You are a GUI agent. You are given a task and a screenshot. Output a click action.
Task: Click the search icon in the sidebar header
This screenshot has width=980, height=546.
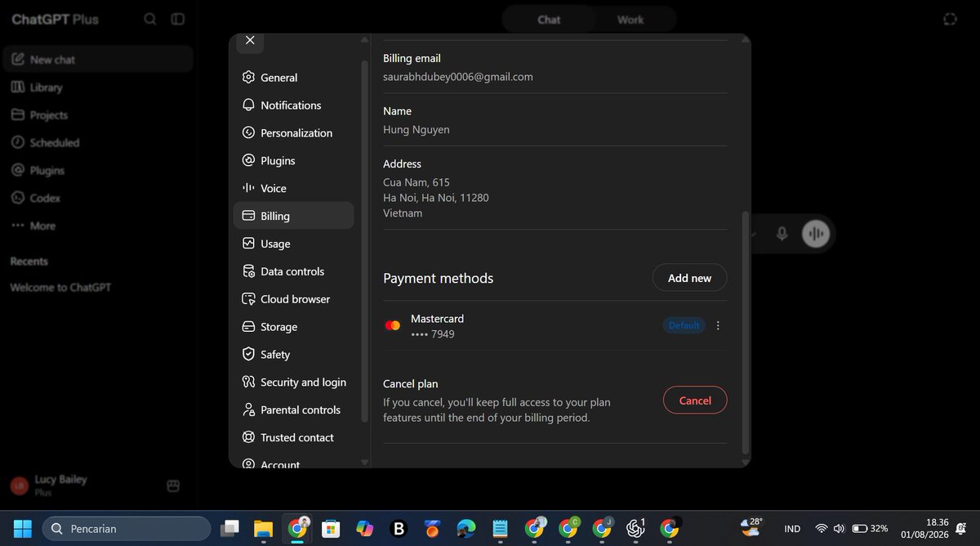(x=150, y=19)
